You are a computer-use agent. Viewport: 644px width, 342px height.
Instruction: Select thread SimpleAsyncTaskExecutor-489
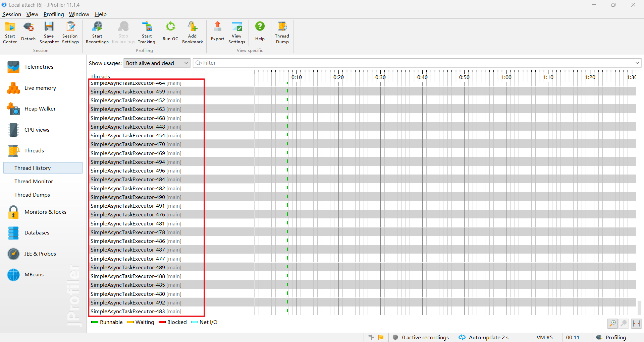coord(136,267)
